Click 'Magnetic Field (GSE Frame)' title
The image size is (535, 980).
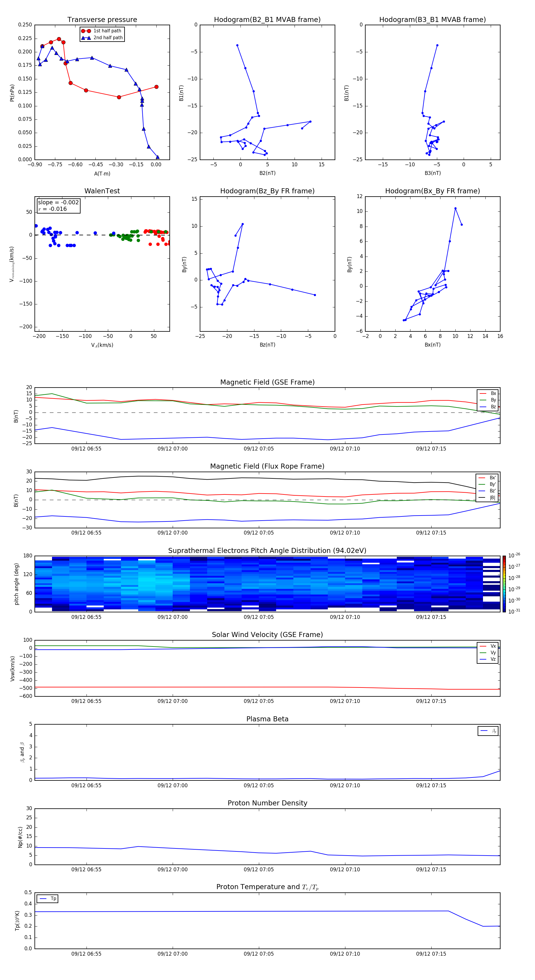tap(267, 382)
